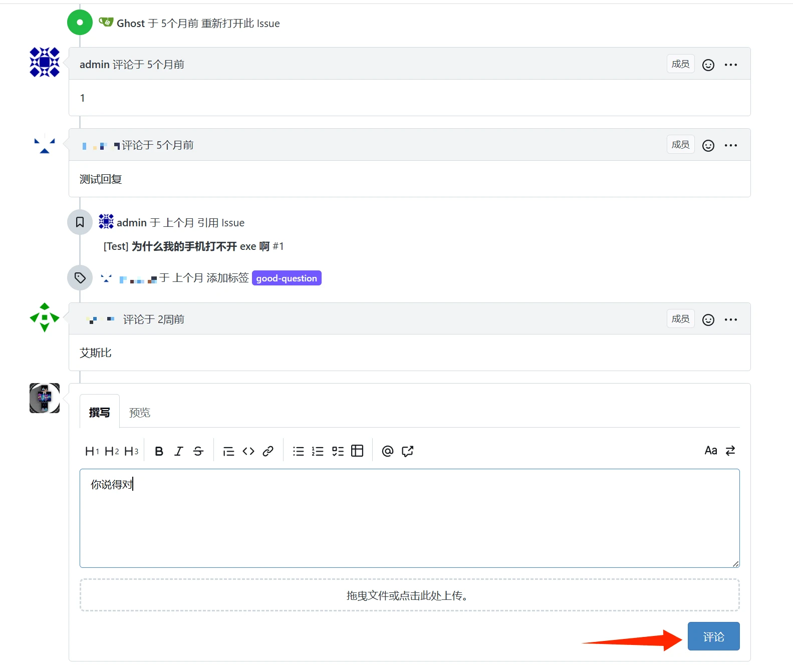793x672 pixels.
Task: Click the 5个月前 timestamp on admin's comment
Action: coord(166,64)
